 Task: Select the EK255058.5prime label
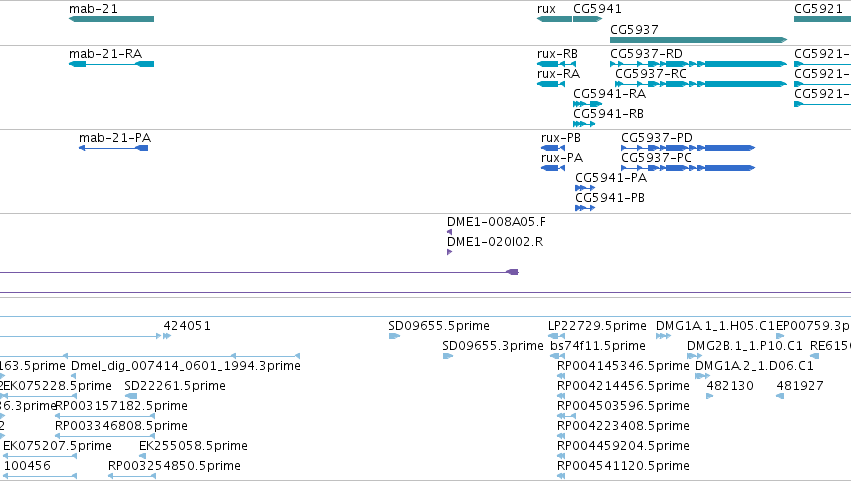[x=193, y=446]
